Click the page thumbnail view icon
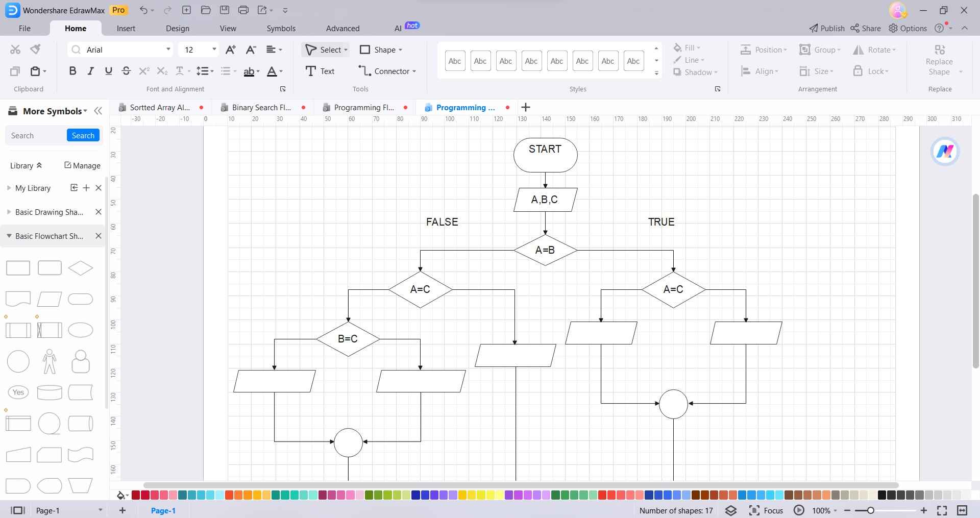Screen dimensions: 980x518 click(18, 510)
